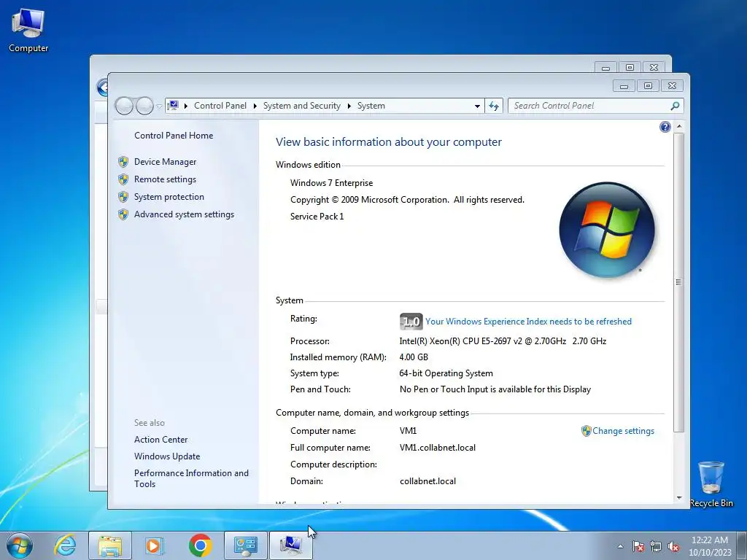Image resolution: width=747 pixels, height=560 pixels.
Task: Click the shield icon beside System protection
Action: click(x=123, y=197)
